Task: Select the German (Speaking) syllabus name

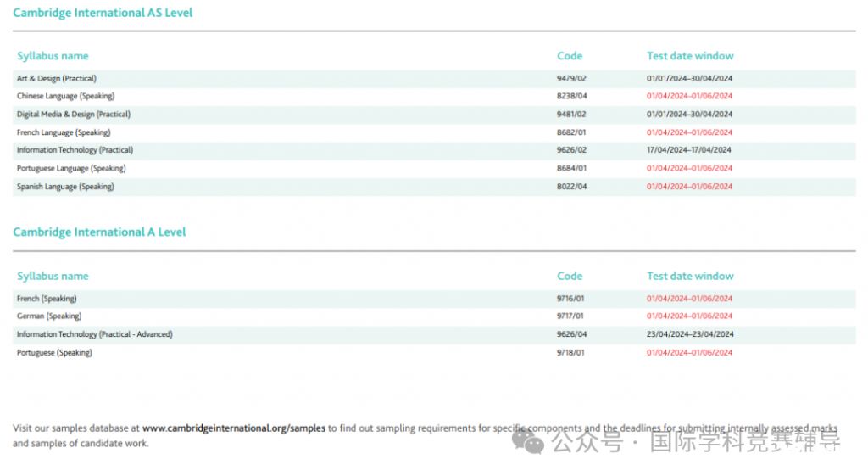Action: pos(48,316)
